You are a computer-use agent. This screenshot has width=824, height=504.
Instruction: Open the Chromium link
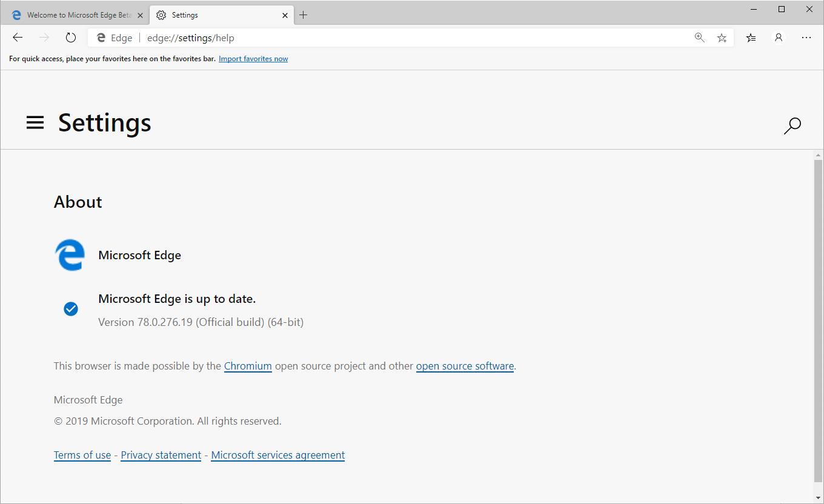pyautogui.click(x=248, y=366)
